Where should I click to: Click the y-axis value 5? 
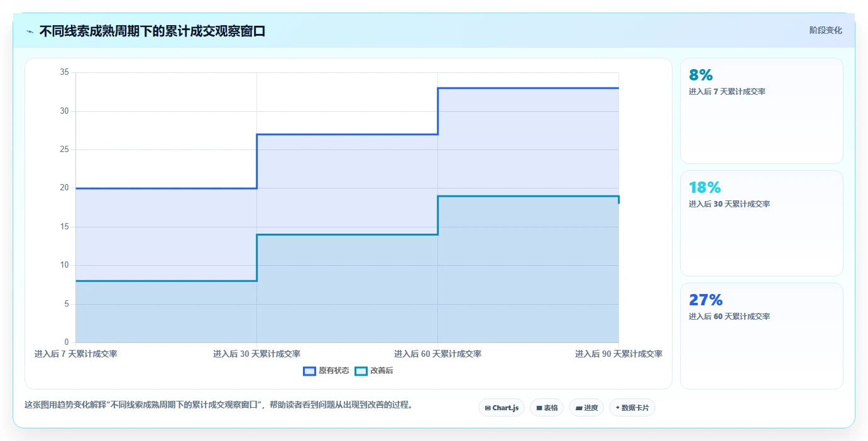66,304
